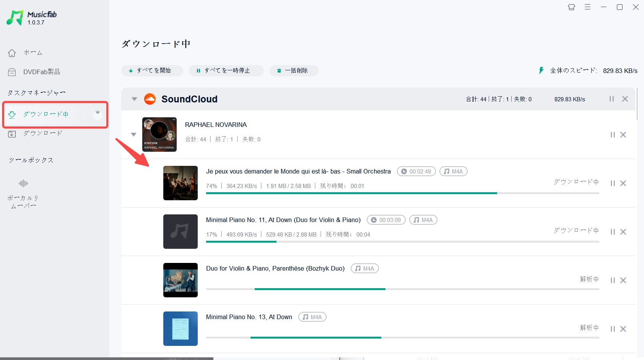644x360 pixels.
Task: Open the ホーム home page
Action: tap(25, 53)
